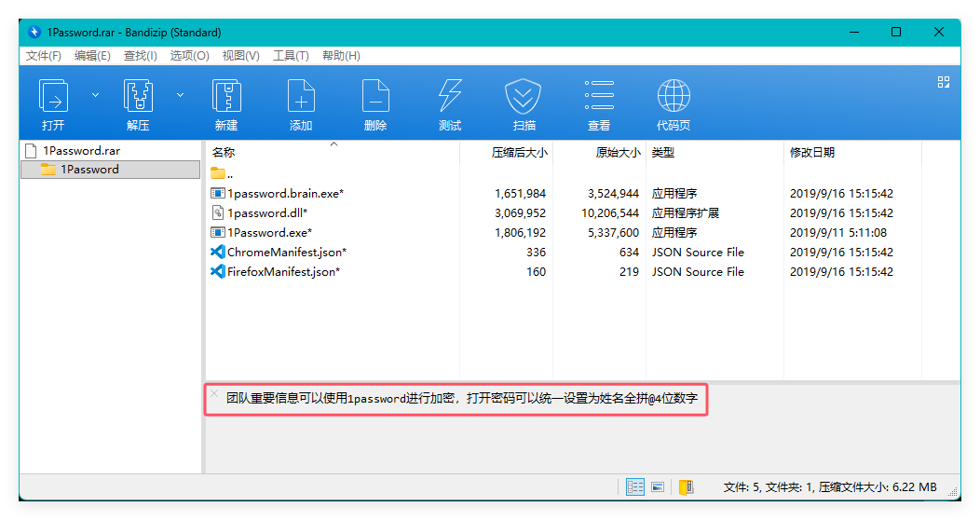
Task: Click the VS Code icon of ChromeManifest.json
Action: pos(217,252)
